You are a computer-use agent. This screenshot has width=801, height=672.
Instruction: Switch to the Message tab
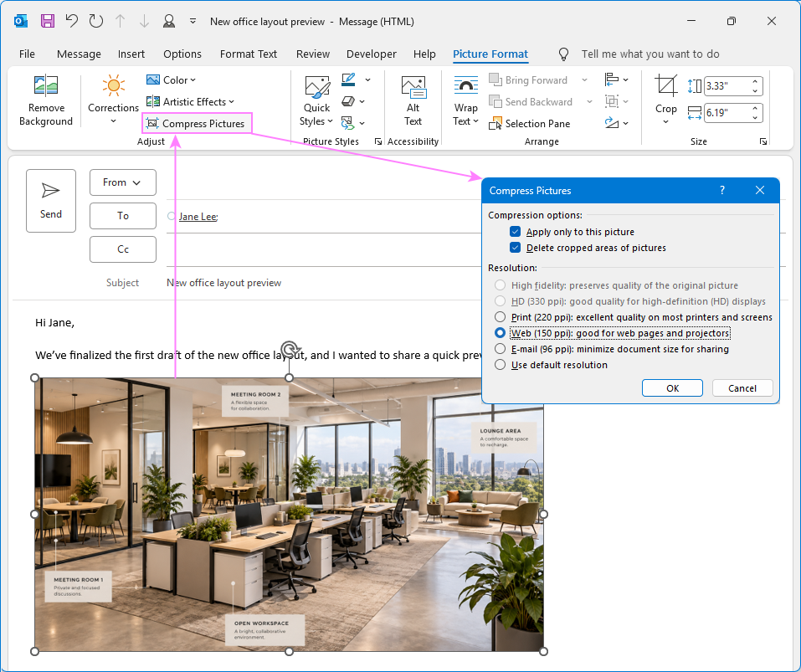click(x=79, y=54)
